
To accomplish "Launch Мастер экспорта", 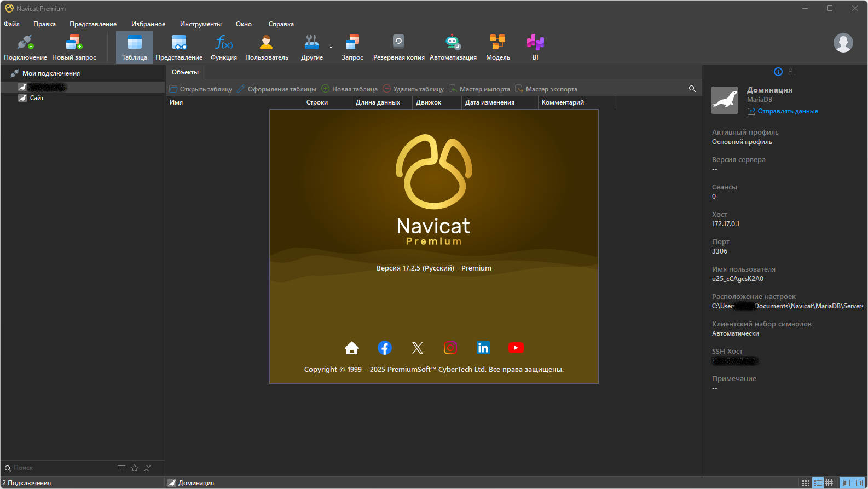I will [546, 89].
